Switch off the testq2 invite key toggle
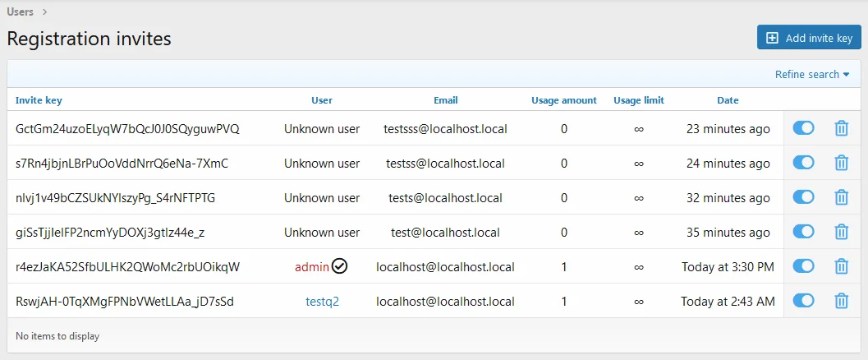 (x=803, y=301)
